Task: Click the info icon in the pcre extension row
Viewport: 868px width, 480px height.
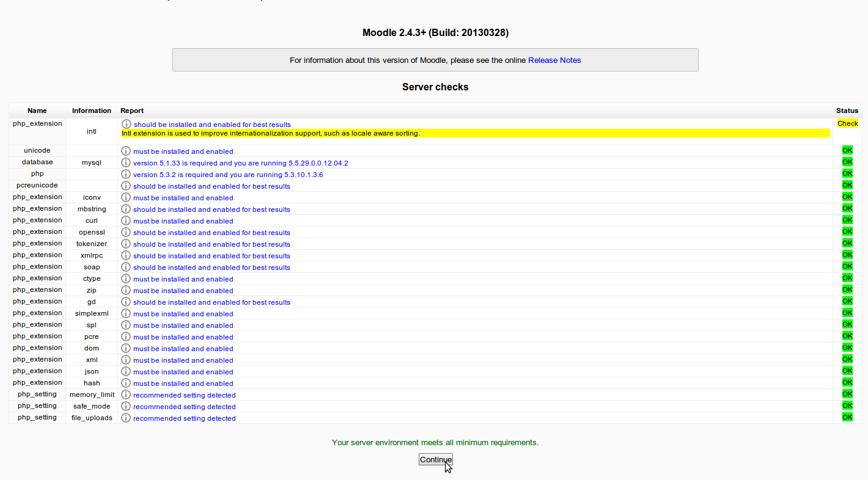Action: pyautogui.click(x=126, y=336)
